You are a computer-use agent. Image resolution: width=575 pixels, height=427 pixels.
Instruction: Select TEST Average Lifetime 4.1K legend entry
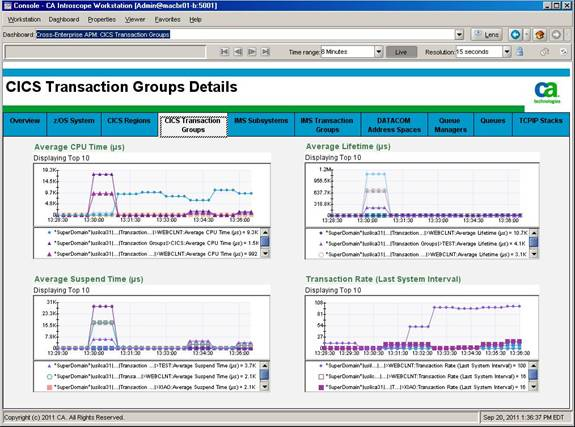[x=422, y=244]
